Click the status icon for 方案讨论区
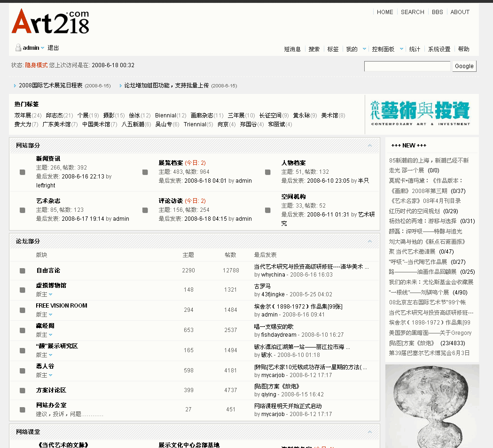This screenshot has height=448, width=493. (22, 391)
